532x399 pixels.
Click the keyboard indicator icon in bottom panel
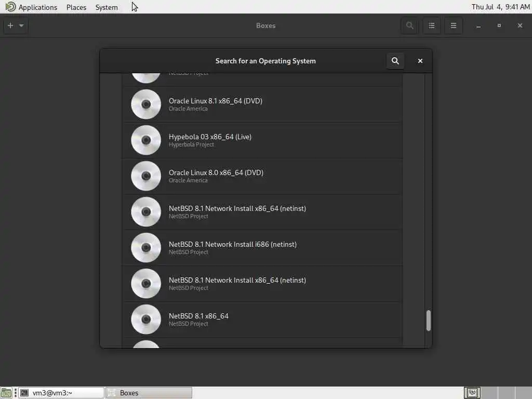tap(472, 393)
